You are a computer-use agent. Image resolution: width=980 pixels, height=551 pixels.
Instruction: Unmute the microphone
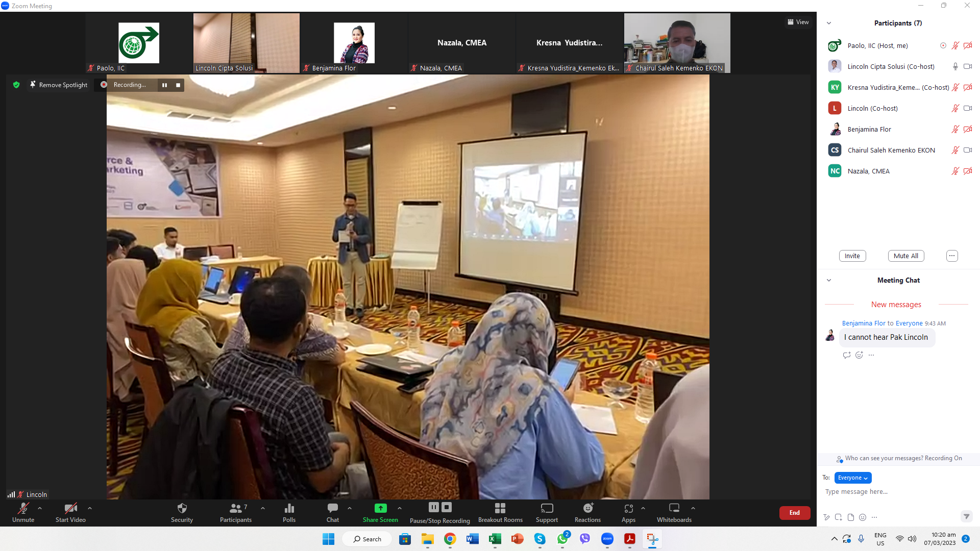pos(23,509)
